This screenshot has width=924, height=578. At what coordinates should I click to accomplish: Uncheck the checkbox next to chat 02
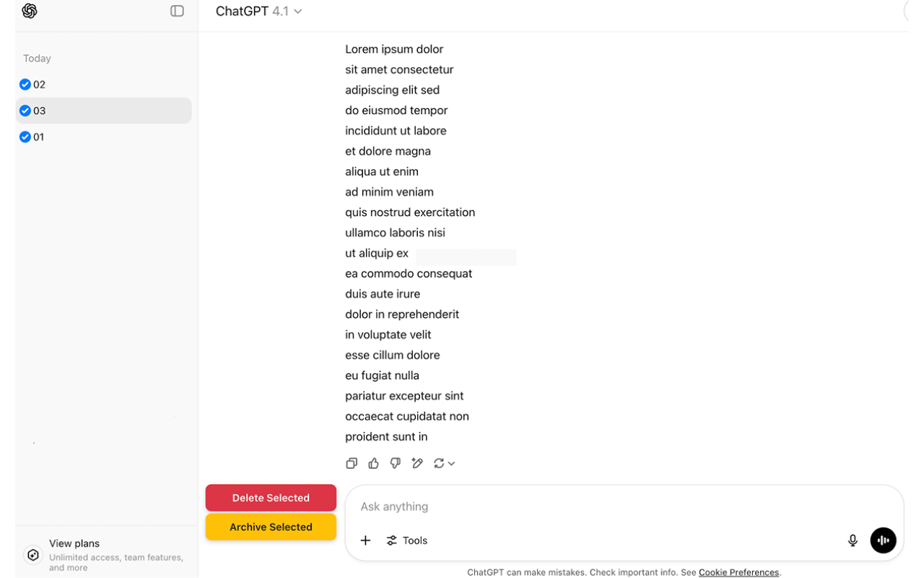pos(25,85)
